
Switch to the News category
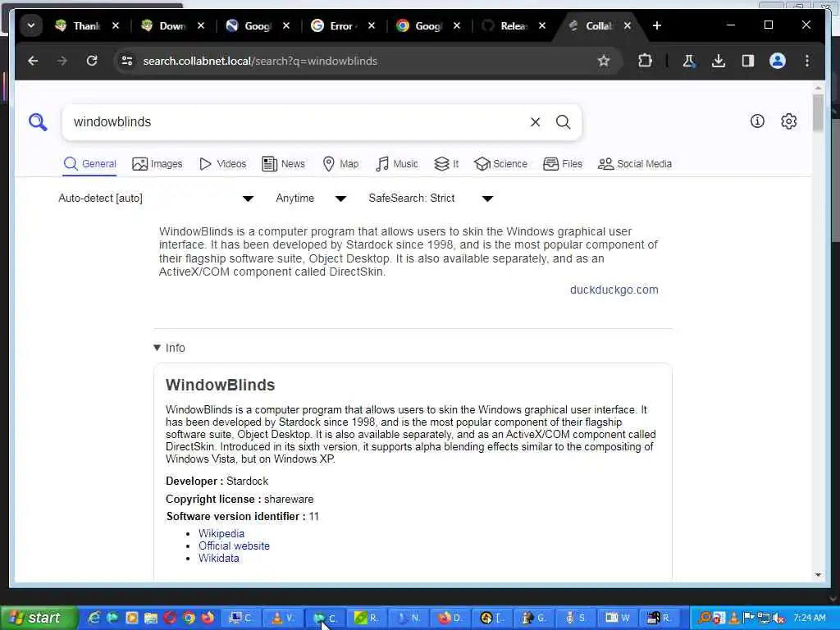point(283,164)
